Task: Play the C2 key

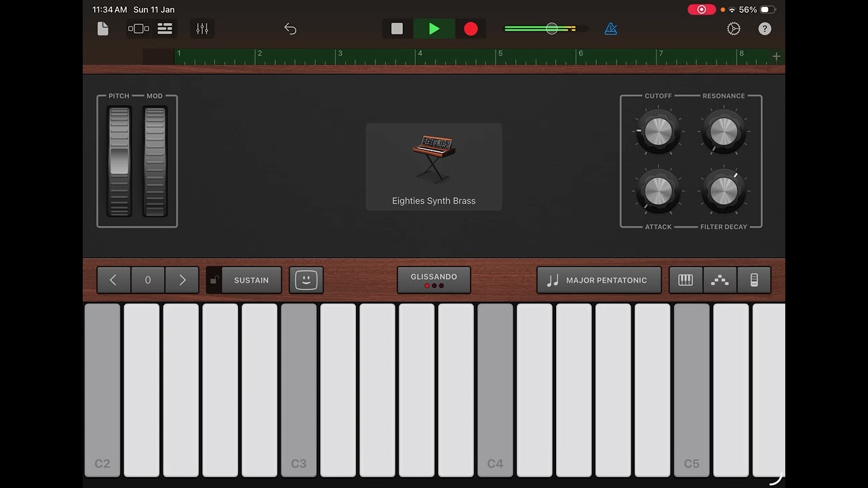Action: pyautogui.click(x=102, y=390)
